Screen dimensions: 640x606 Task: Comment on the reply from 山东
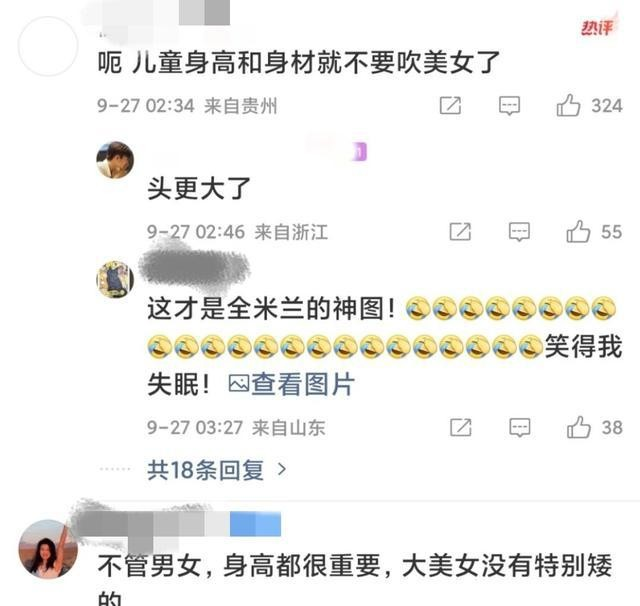tap(520, 427)
